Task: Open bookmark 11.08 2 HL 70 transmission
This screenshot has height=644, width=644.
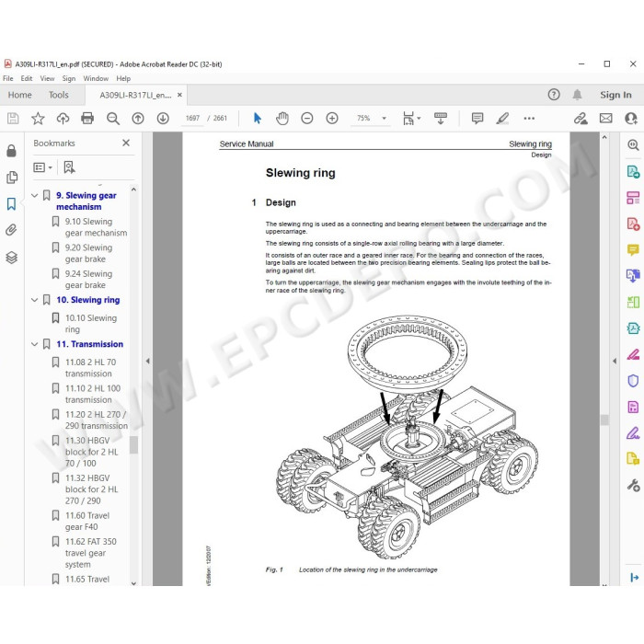Action: click(91, 368)
